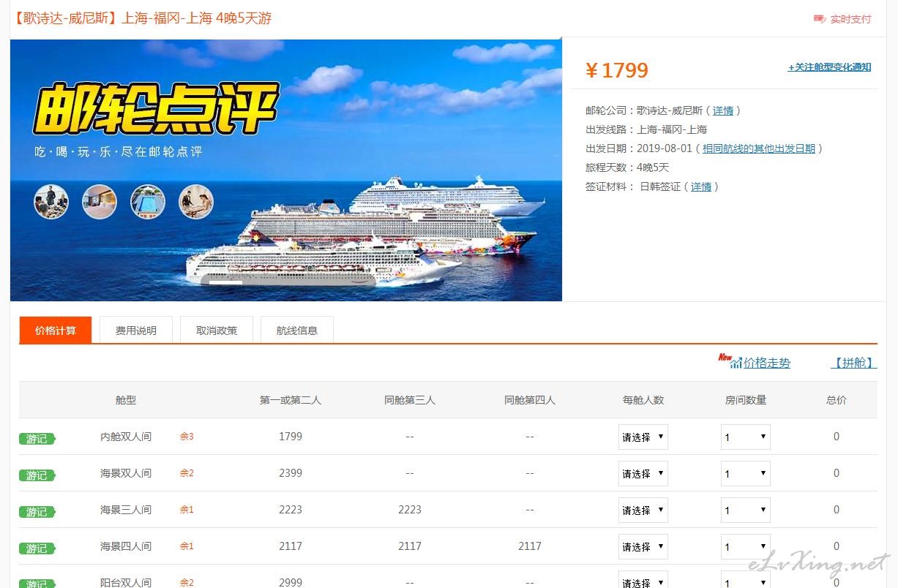
Task: Click the 拼舱 link
Action: 854,363
